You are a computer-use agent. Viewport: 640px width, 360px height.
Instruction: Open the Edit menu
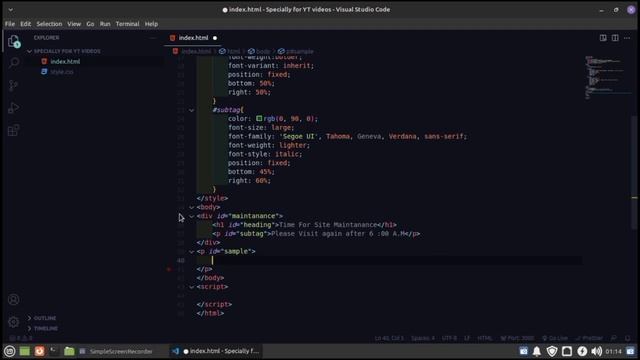25,24
